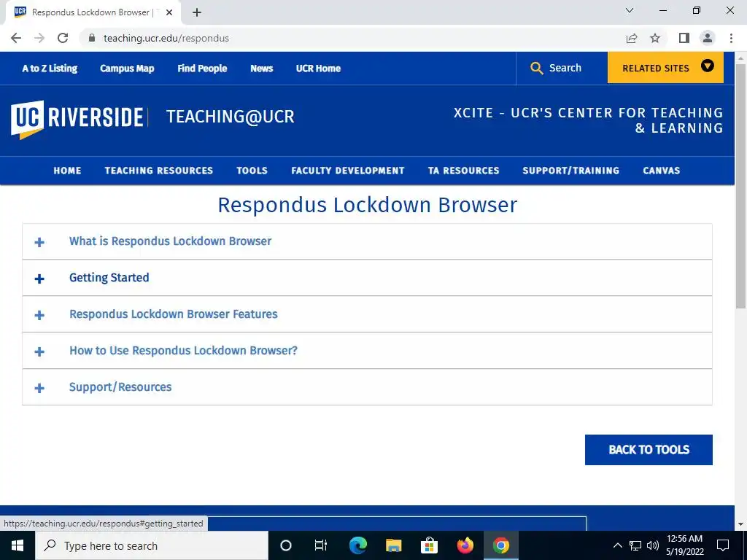Click the UC Riverside logo
747x560 pixels.
[x=77, y=119]
